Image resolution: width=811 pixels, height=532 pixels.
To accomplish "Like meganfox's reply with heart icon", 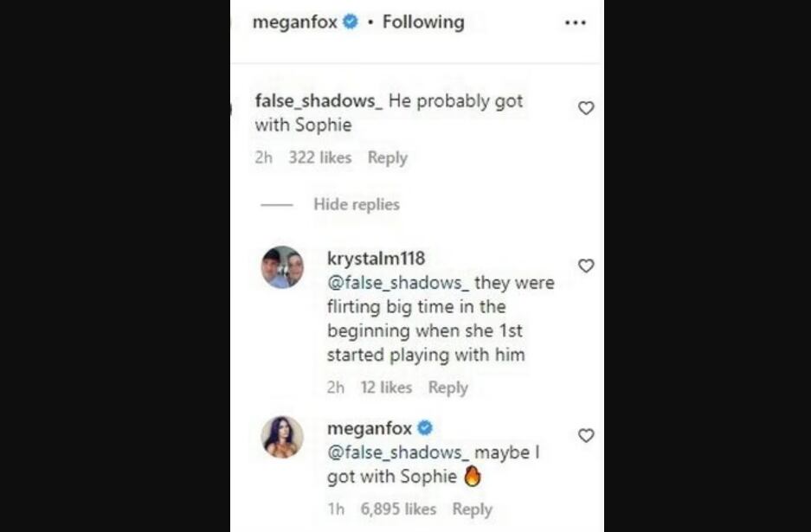I will coord(586,436).
